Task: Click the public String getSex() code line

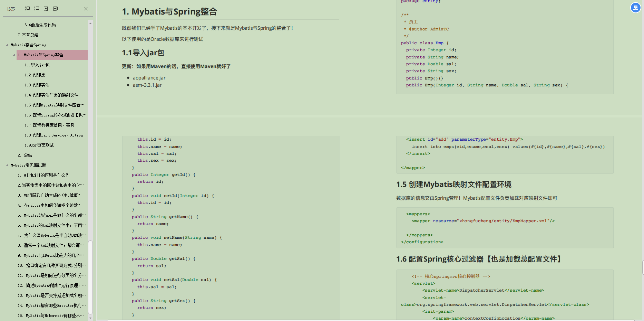Action: pos(164,301)
